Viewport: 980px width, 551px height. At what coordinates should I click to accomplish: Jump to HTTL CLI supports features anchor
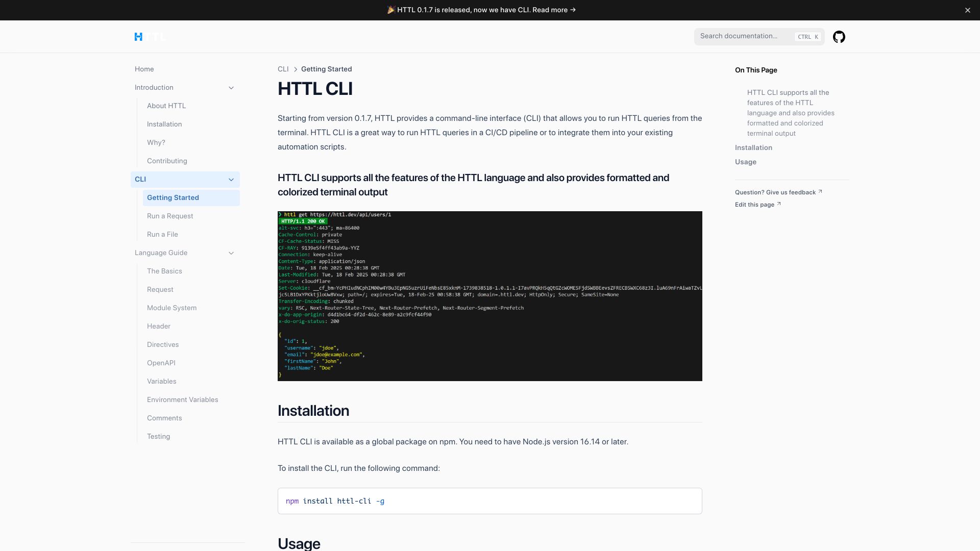(x=791, y=113)
